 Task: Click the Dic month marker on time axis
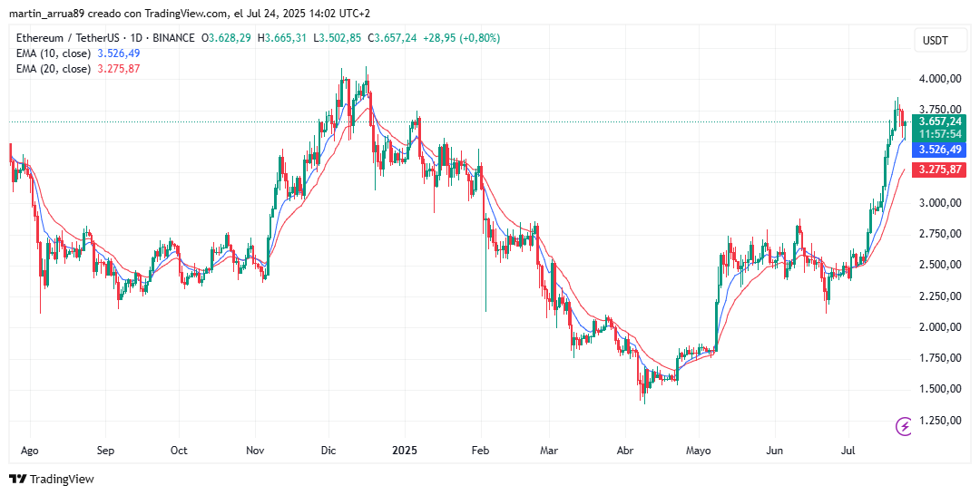point(328,450)
